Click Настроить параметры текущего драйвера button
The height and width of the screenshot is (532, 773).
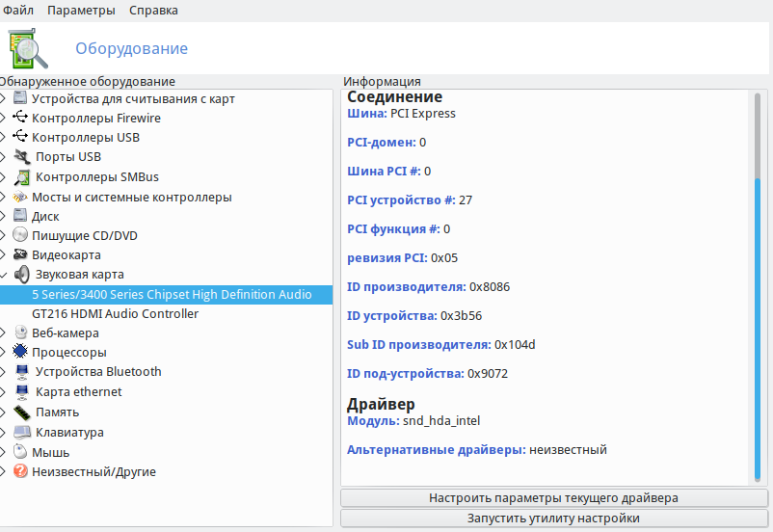pos(553,498)
